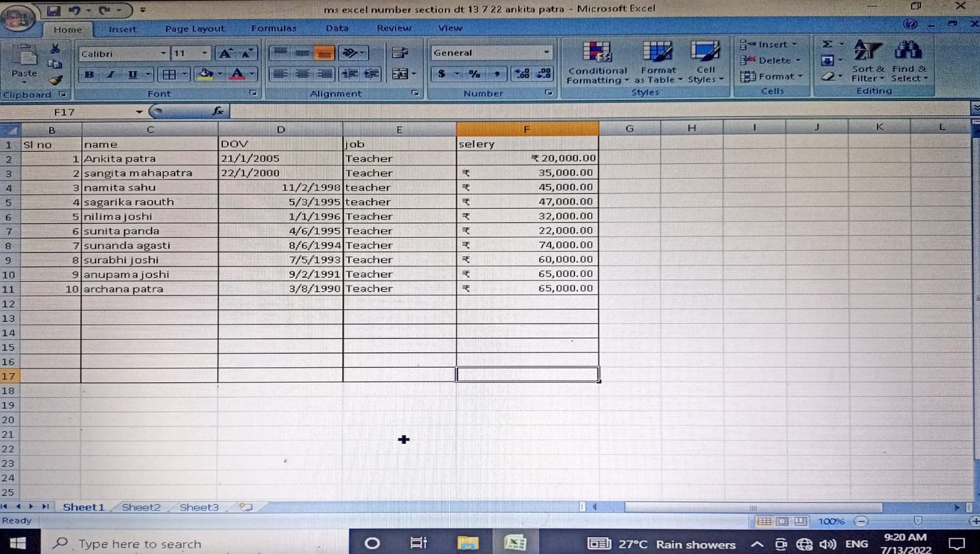Toggle Bottom Align vertical alignment
980x554 pixels.
(x=324, y=53)
